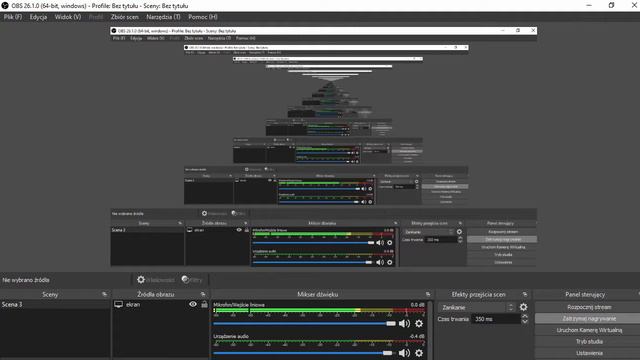Image resolution: width=640 pixels, height=360 pixels.
Task: Toggle visibility eye of ekran source
Action: point(193,304)
